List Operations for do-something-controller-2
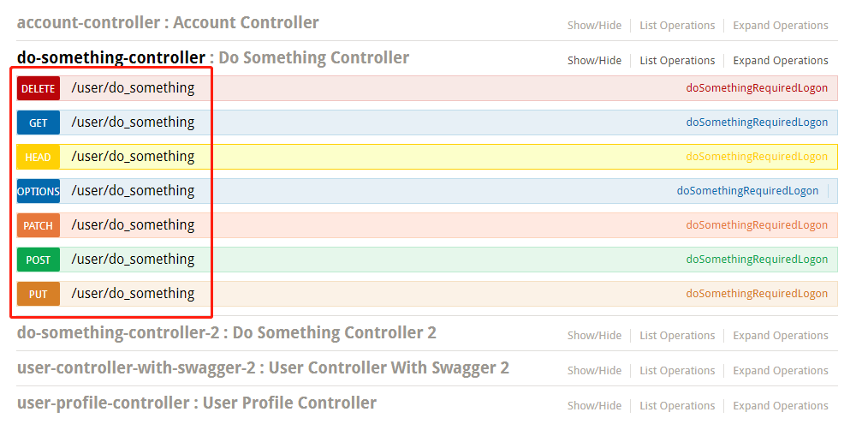This screenshot has width=868, height=436. tap(677, 336)
